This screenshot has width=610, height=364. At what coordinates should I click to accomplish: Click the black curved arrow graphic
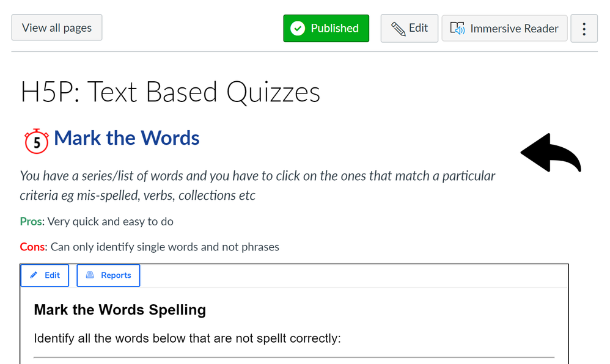coord(551,153)
